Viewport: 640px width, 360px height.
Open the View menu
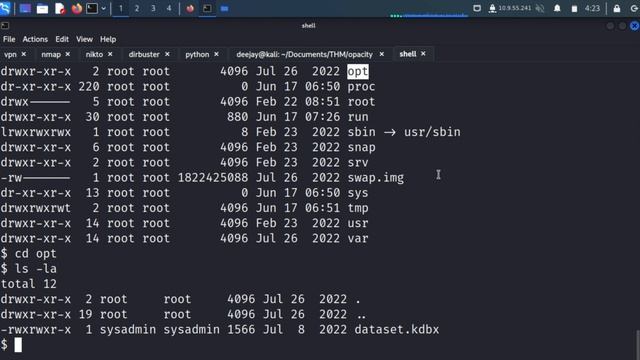pyautogui.click(x=84, y=39)
